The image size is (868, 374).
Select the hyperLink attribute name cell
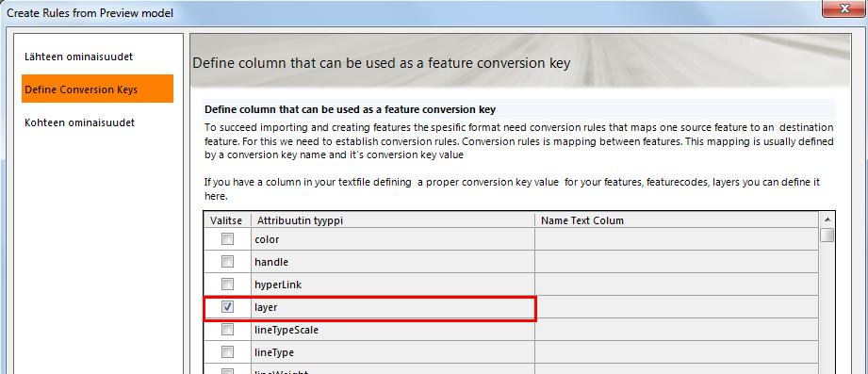(x=392, y=284)
